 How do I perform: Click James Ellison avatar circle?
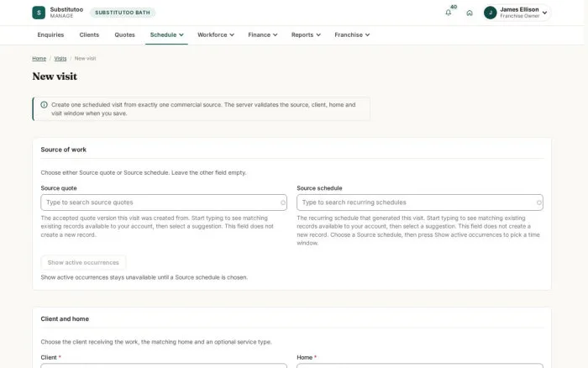click(x=490, y=13)
